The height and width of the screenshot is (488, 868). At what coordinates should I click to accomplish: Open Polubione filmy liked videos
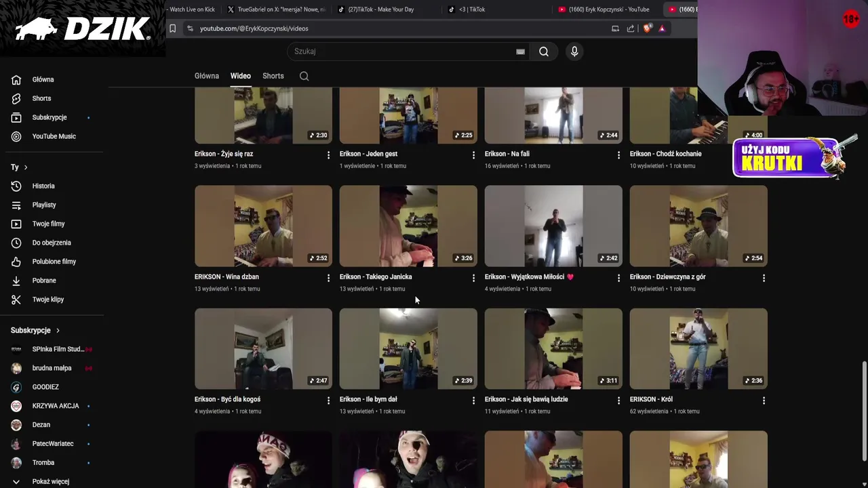click(x=54, y=262)
